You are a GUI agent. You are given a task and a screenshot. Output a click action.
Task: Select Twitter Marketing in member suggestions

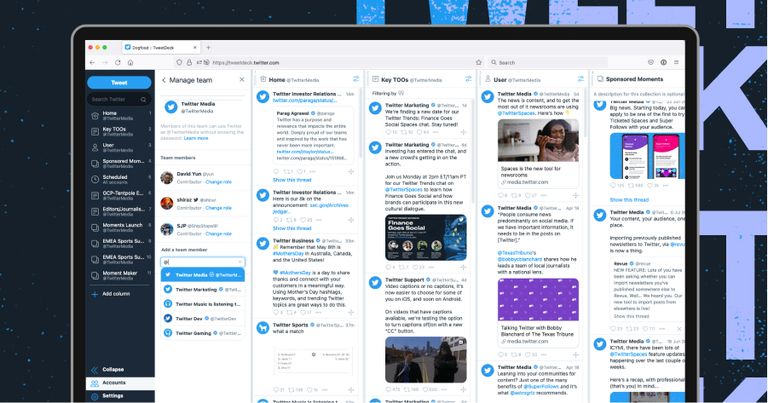coord(203,289)
